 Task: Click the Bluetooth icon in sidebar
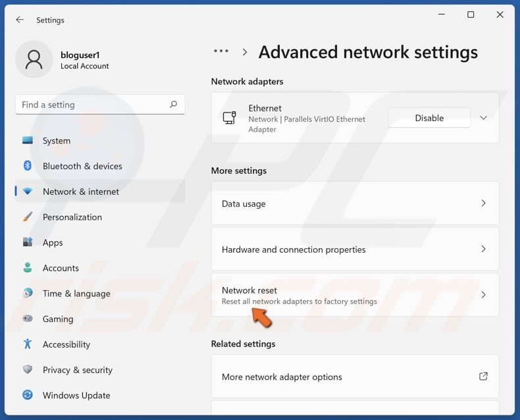(x=28, y=165)
